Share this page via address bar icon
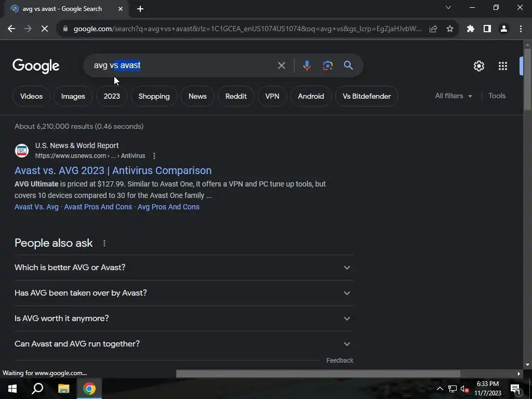This screenshot has width=532, height=399. tap(433, 29)
